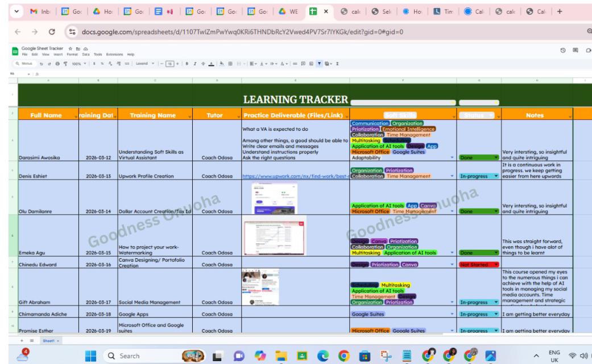Click the browser back arrow
The width and height of the screenshot is (592, 364).
(18, 32)
